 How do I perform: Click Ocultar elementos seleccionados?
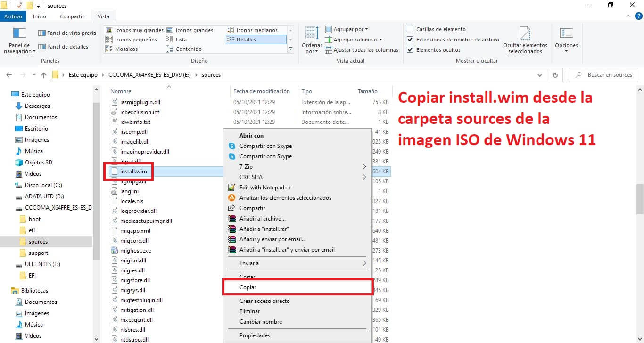click(525, 40)
